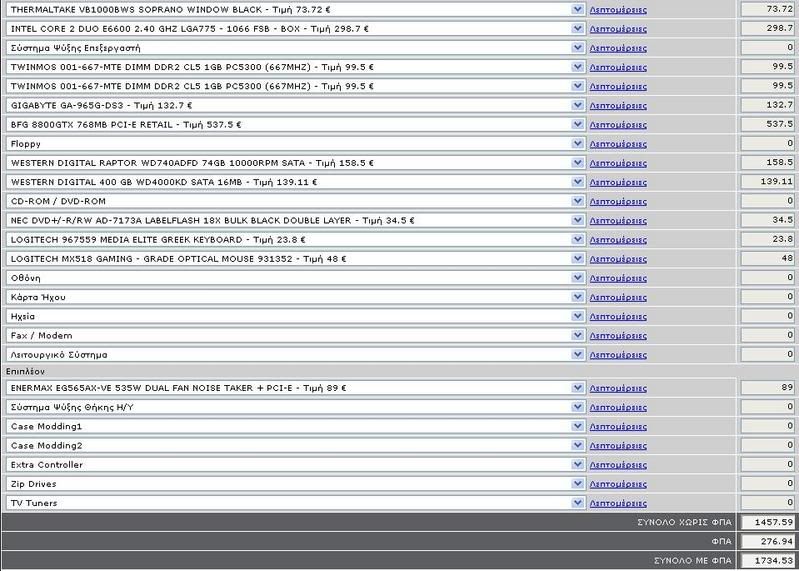Expand the Σύστημα Ψύξης Επεξεργαστή dropdown
Screen dimensions: 799x571
(x=295, y=48)
